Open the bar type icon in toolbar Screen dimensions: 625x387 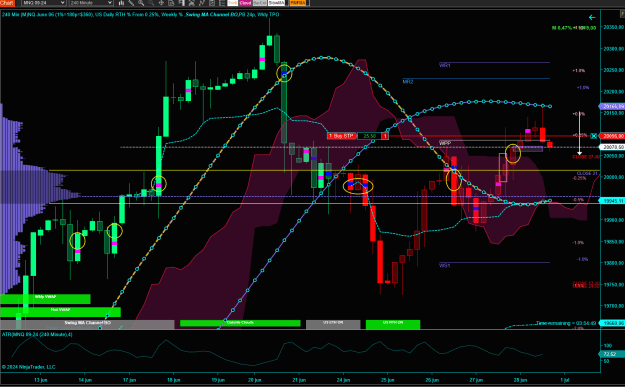[122, 3]
